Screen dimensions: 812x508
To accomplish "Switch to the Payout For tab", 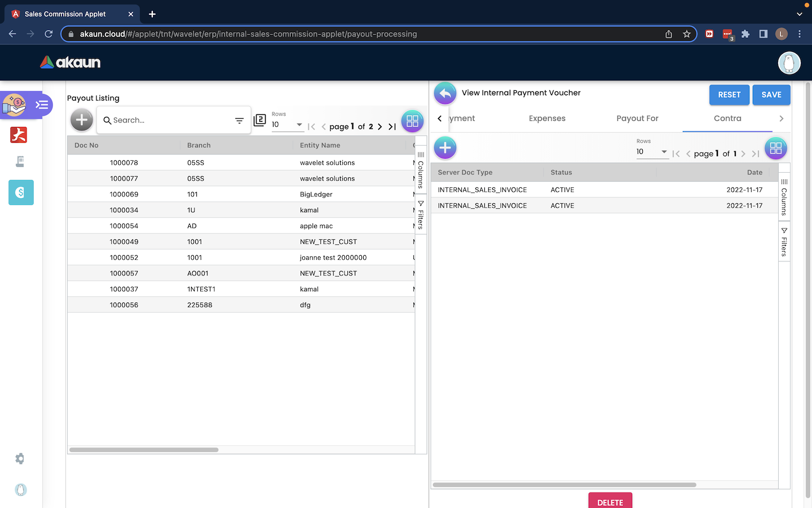I will (x=637, y=119).
